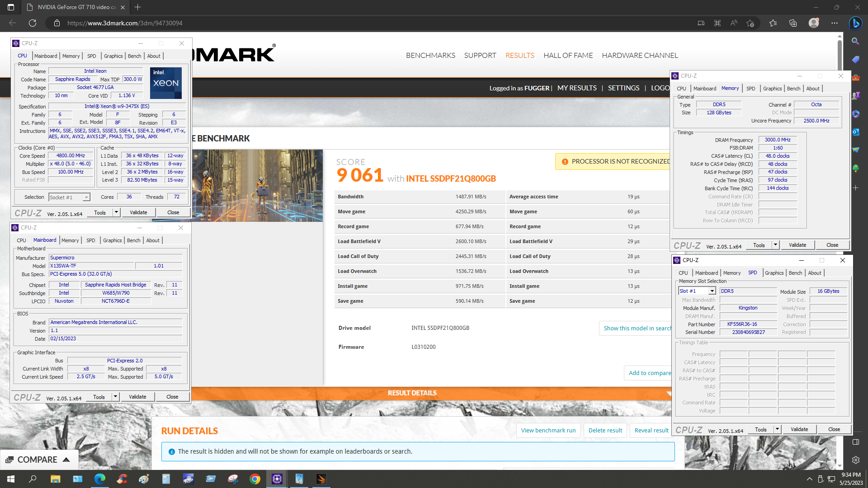Open browser settings and more menu
This screenshot has width=868, height=488.
(835, 23)
